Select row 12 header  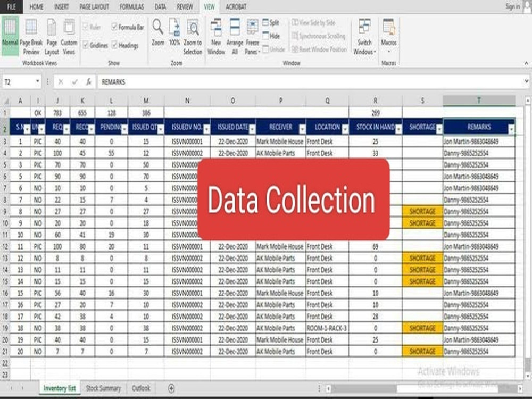pos(5,247)
